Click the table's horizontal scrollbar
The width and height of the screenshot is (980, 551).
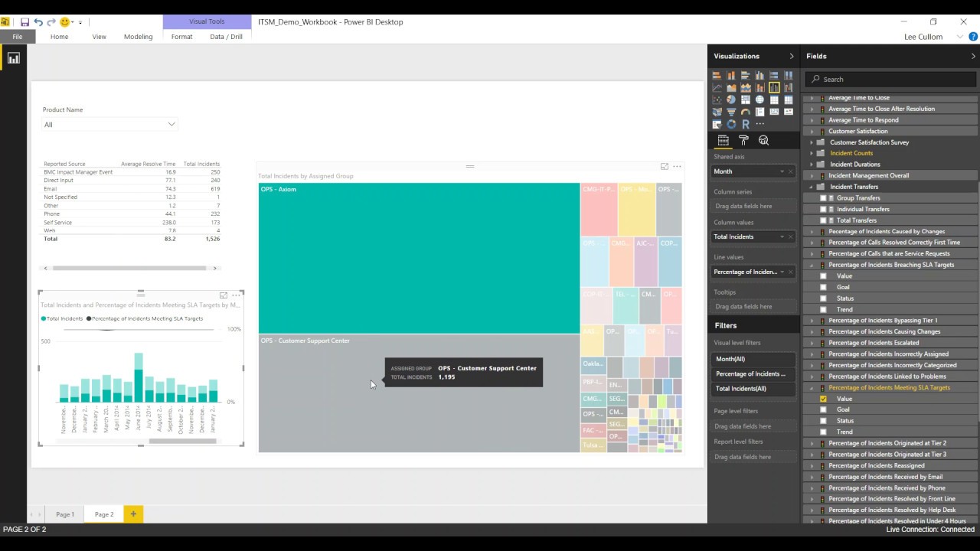coord(129,268)
